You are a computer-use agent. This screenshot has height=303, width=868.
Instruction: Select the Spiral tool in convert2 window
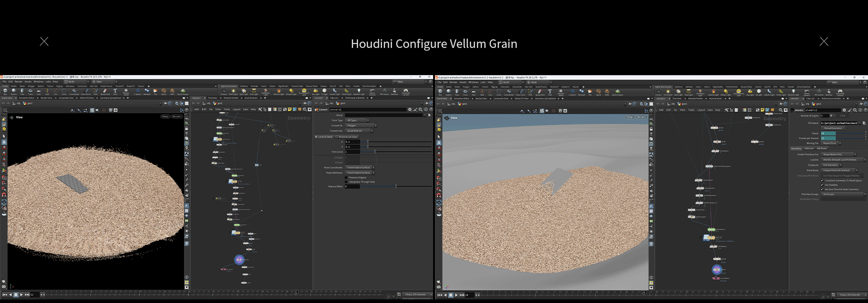164,92
